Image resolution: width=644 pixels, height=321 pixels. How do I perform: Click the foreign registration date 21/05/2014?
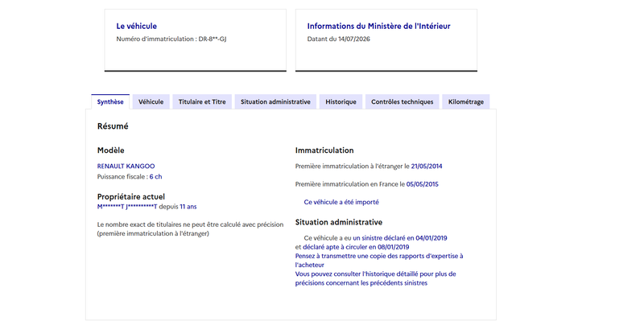point(427,167)
